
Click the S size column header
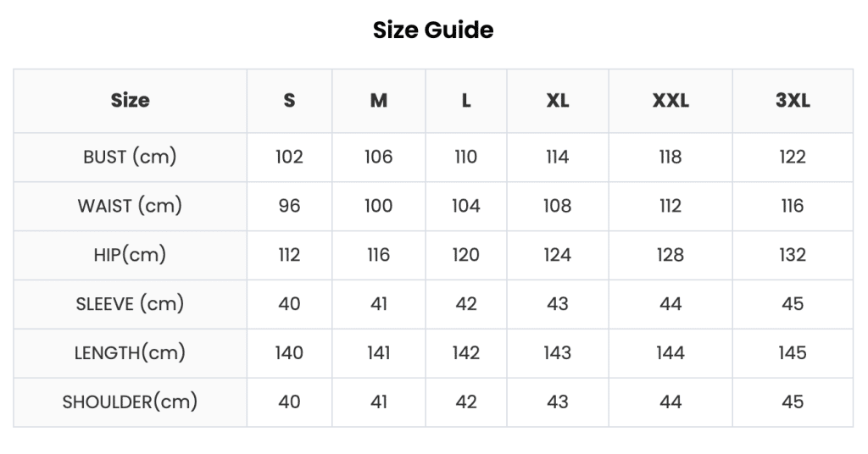tap(290, 101)
